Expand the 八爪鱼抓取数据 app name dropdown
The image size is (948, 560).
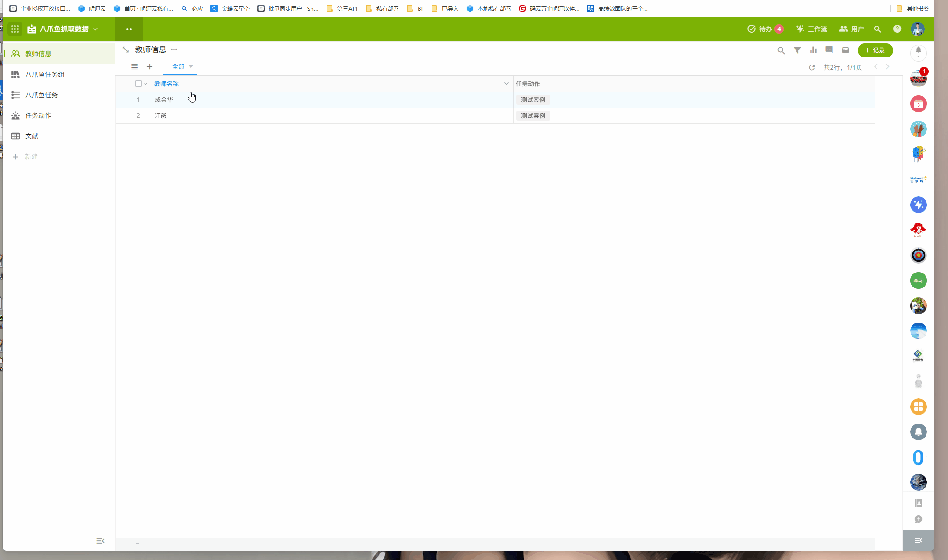point(96,29)
